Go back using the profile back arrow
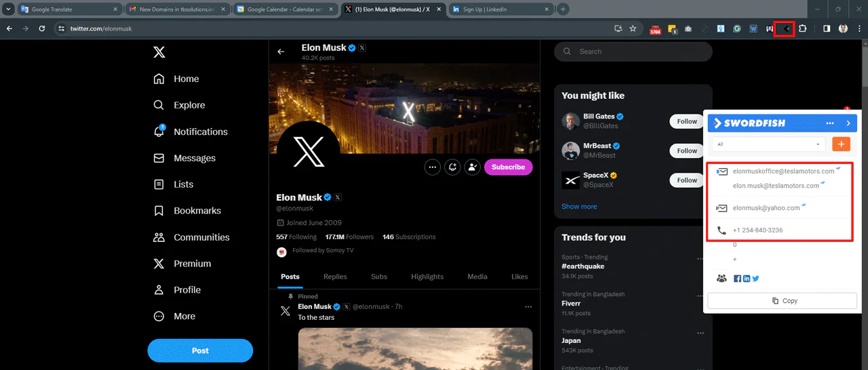Viewport: 868px width, 370px height. point(281,52)
